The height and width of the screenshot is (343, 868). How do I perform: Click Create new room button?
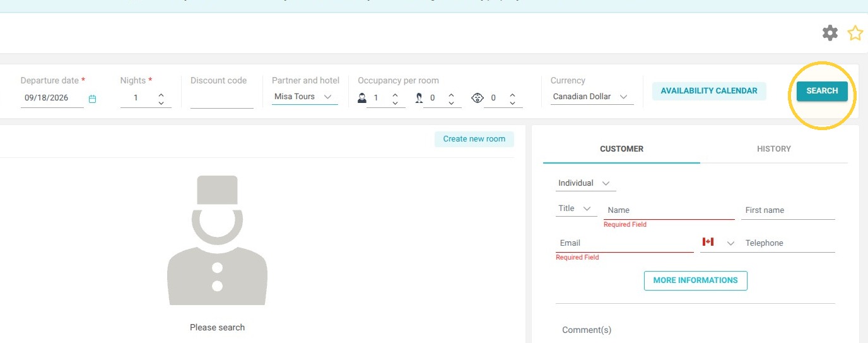point(474,139)
